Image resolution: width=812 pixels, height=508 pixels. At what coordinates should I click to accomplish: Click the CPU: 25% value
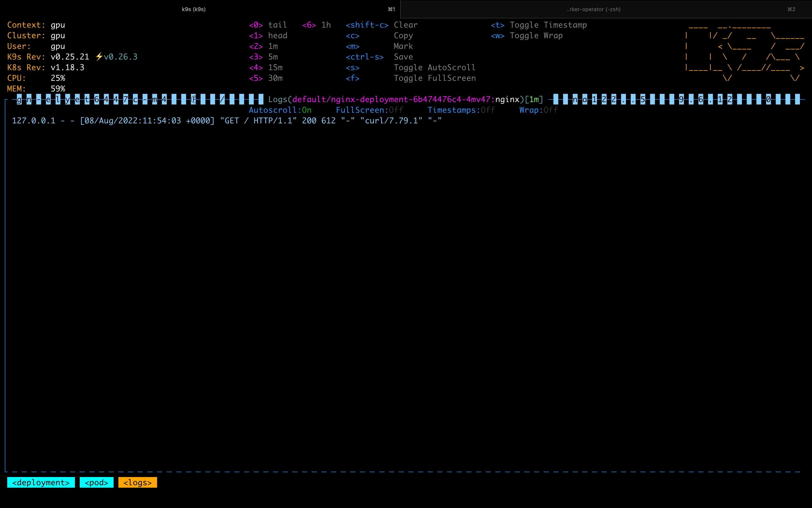point(58,78)
